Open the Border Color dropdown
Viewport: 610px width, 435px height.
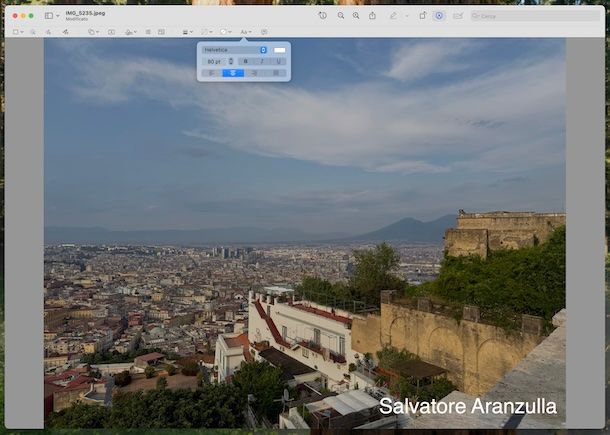pyautogui.click(x=206, y=32)
